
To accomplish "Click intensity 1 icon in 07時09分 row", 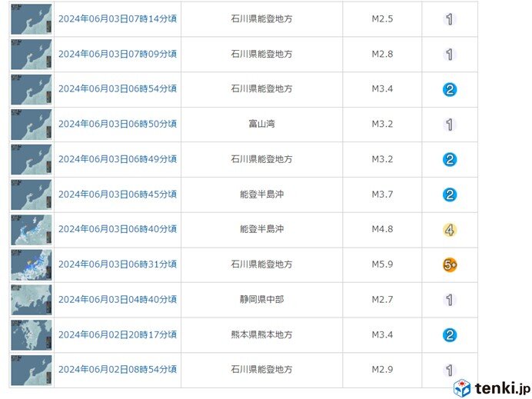I will 450,55.
